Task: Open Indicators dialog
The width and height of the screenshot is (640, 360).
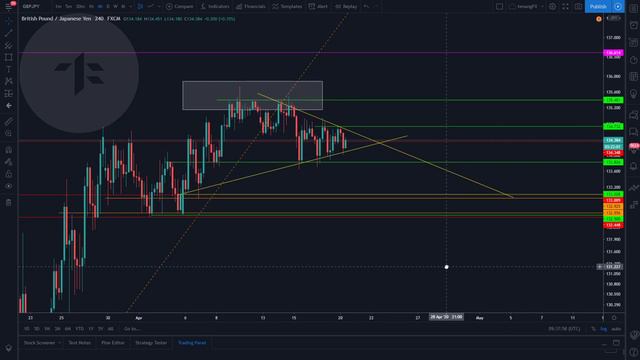Action: [x=215, y=7]
